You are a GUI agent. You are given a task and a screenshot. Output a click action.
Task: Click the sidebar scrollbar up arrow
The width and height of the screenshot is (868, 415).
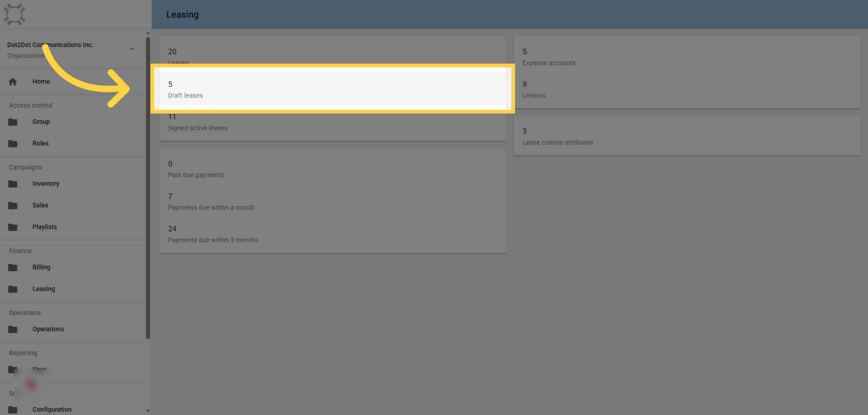point(148,33)
